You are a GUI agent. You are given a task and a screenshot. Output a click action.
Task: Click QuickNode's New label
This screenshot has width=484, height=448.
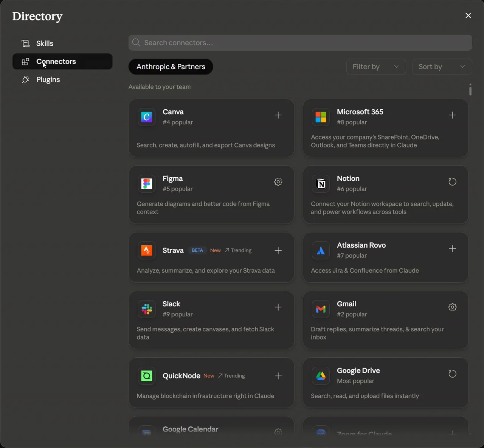point(209,376)
